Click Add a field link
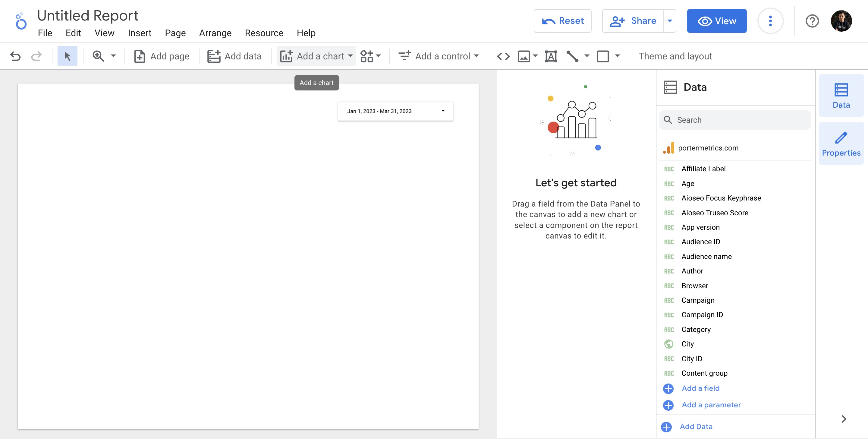The height and width of the screenshot is (439, 868). pyautogui.click(x=700, y=388)
